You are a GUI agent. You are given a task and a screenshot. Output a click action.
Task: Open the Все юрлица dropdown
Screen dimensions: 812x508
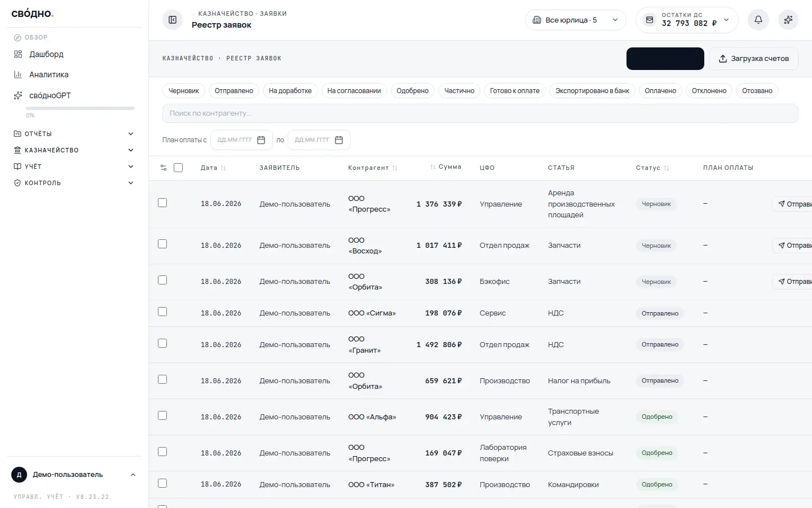pyautogui.click(x=576, y=20)
